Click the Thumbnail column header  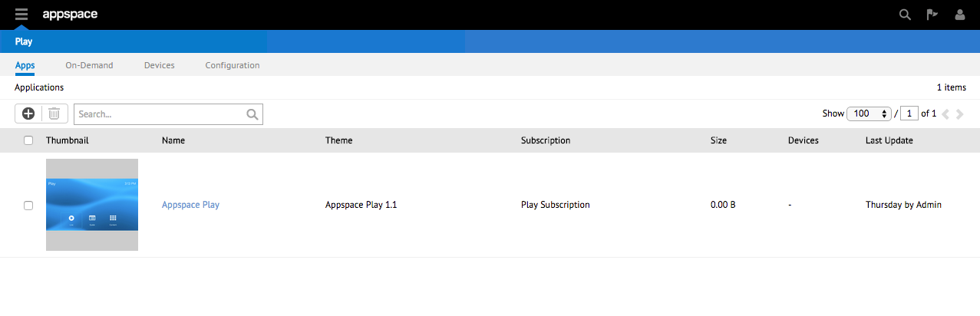[68, 140]
